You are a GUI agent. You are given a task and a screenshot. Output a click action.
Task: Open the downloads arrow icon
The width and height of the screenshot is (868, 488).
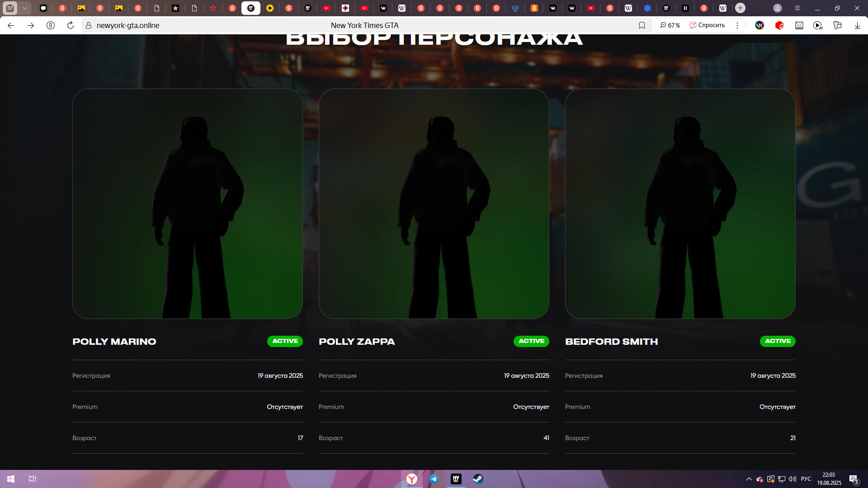(x=857, y=25)
